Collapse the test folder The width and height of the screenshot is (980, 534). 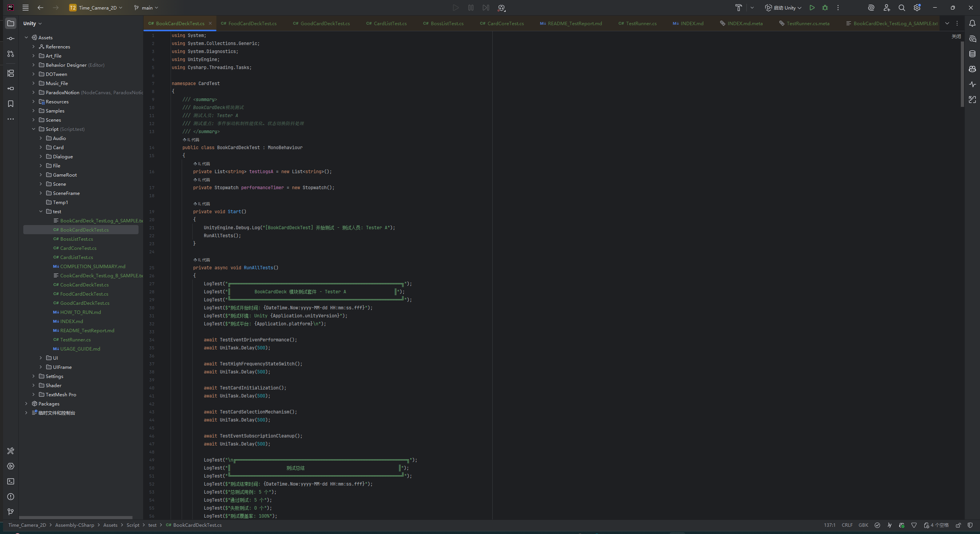pyautogui.click(x=41, y=211)
